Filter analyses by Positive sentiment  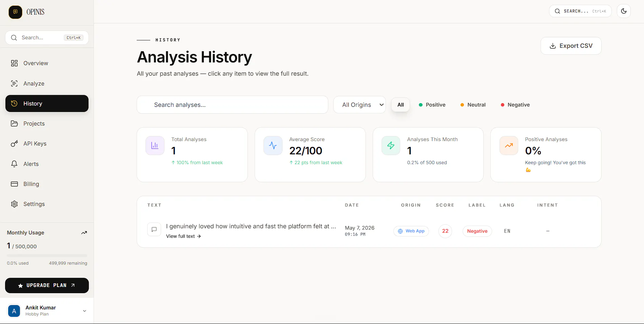pyautogui.click(x=432, y=105)
